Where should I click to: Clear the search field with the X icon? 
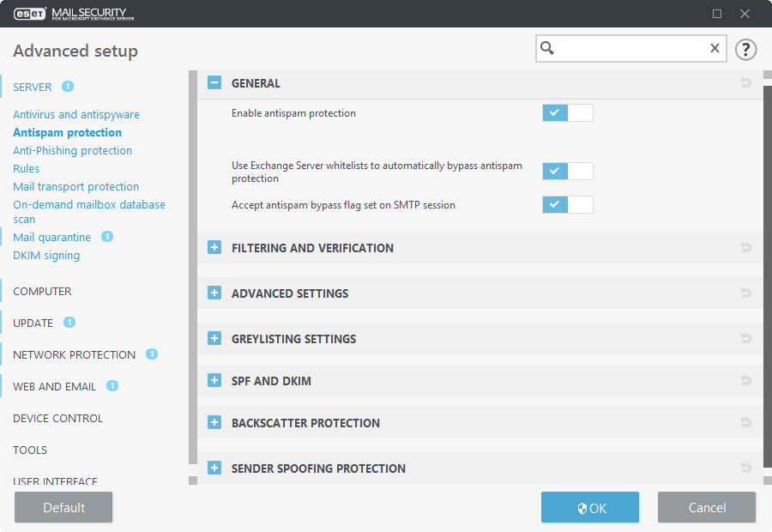(715, 48)
